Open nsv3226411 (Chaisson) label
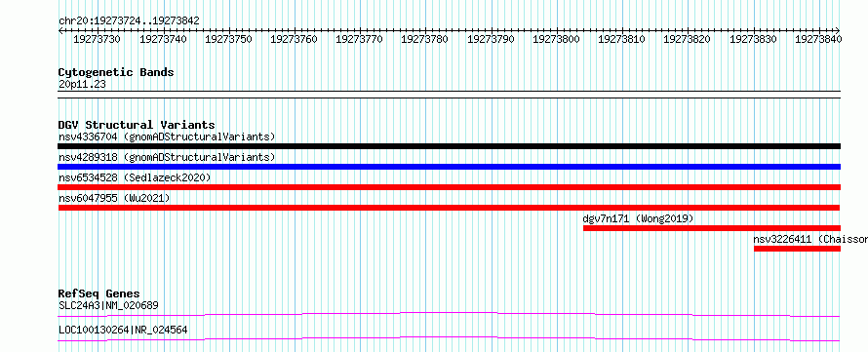Screen dimensions: 868x352 point(810,239)
